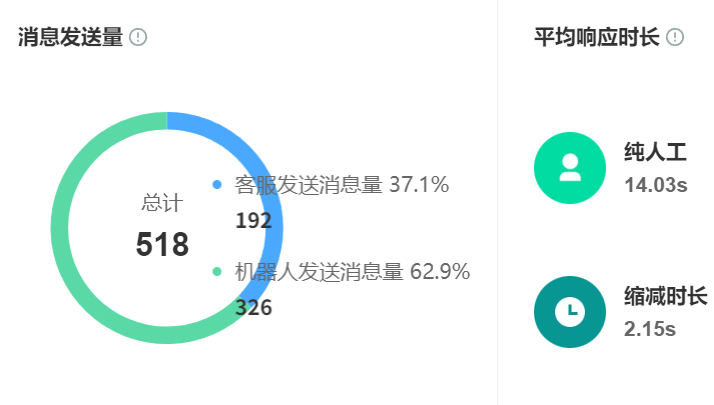Click the blue legend dot for 客服发送消息量
This screenshot has width=714, height=405.
[x=217, y=185]
